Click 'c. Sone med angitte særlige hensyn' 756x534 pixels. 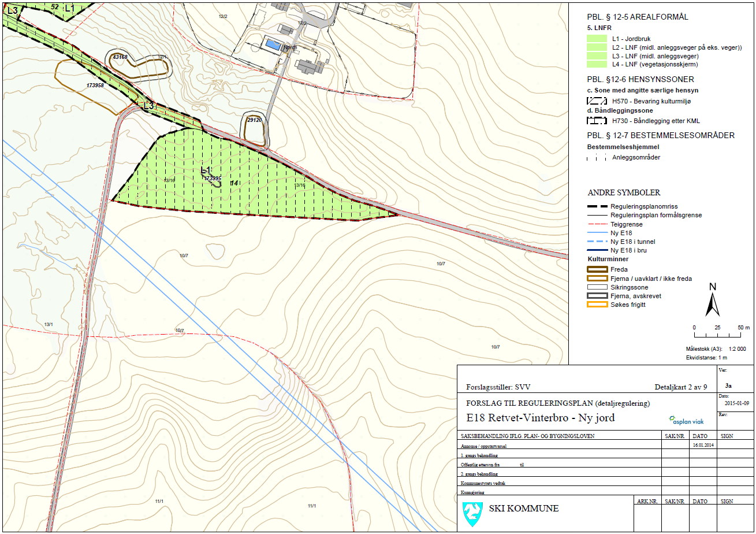tap(643, 90)
